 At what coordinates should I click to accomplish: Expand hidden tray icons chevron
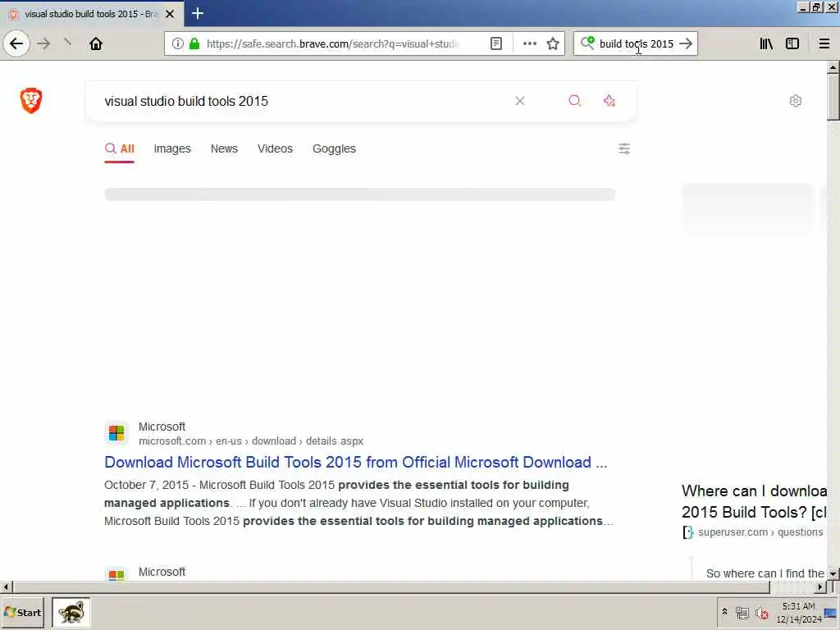click(724, 611)
